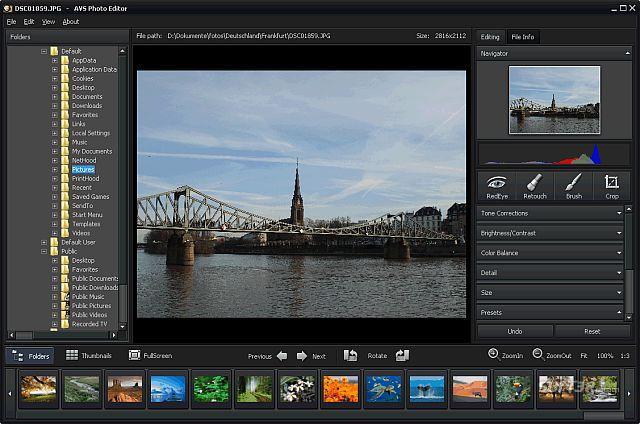640x424 pixels.
Task: Click the Navigator preview image
Action: (x=554, y=100)
